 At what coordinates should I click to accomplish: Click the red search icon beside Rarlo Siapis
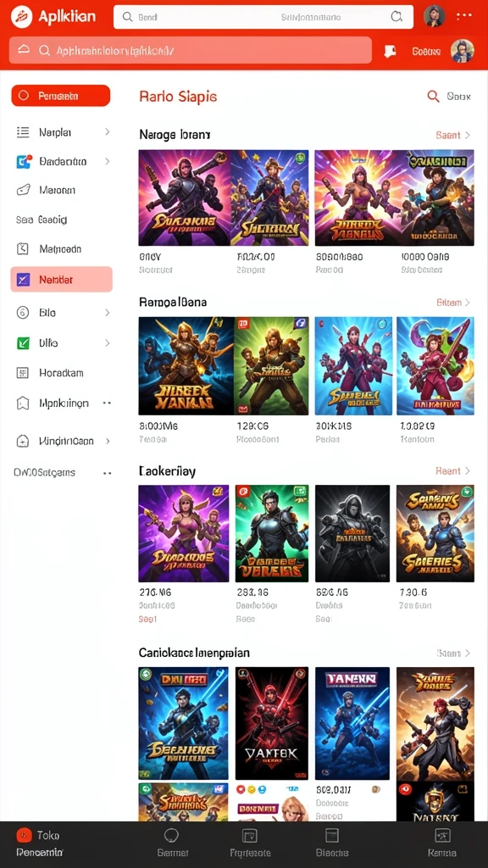point(433,97)
